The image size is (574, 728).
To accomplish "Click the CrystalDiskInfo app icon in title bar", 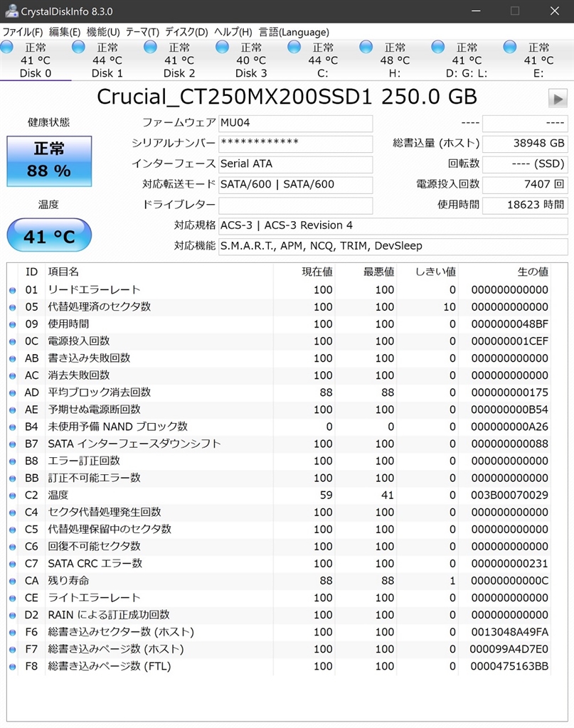I will 11,11.
